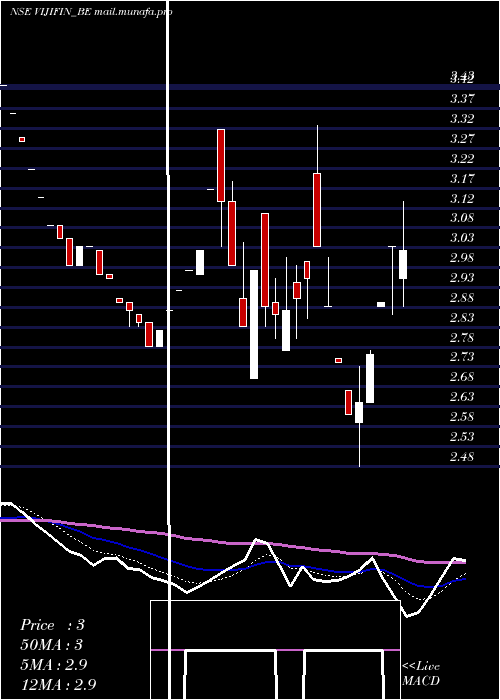Viewport: 500px width, 700px height.
Task: Click the <<Live MACD label
Action: tap(421, 673)
